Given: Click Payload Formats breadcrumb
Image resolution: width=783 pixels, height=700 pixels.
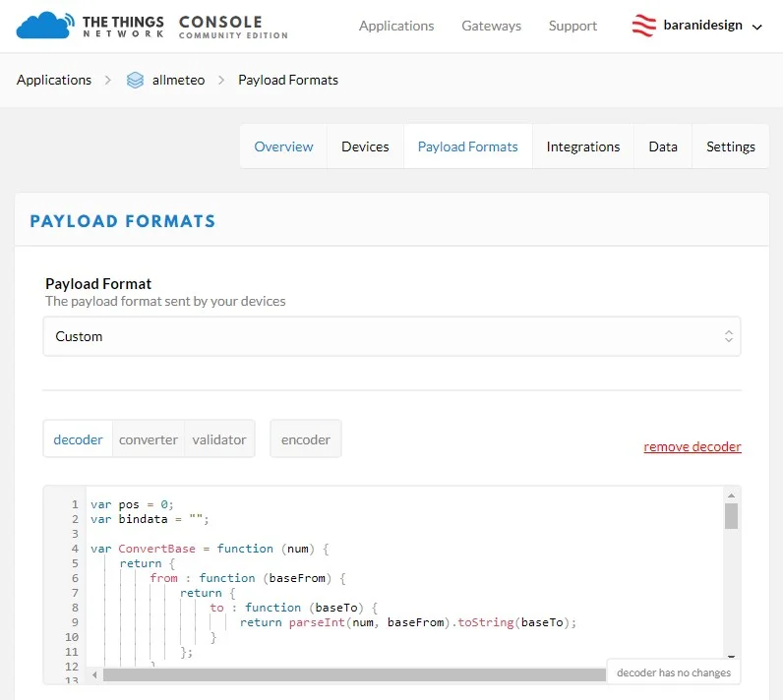Looking at the screenshot, I should click(288, 80).
